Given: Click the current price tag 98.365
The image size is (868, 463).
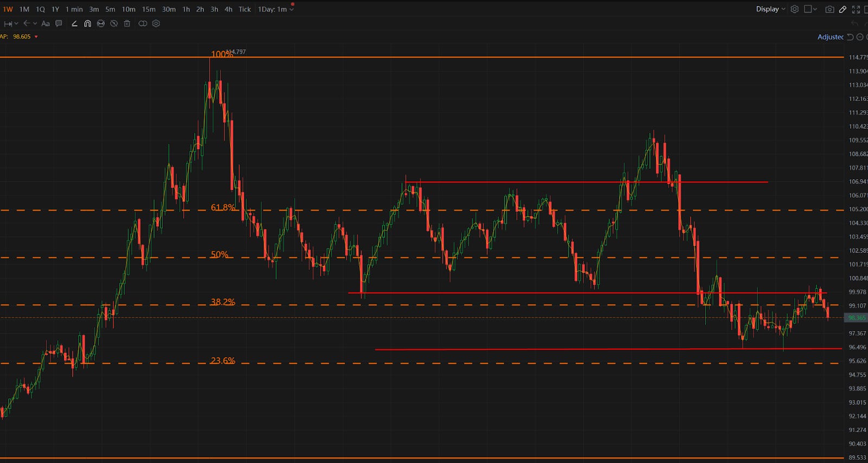Looking at the screenshot, I should click(x=857, y=318).
